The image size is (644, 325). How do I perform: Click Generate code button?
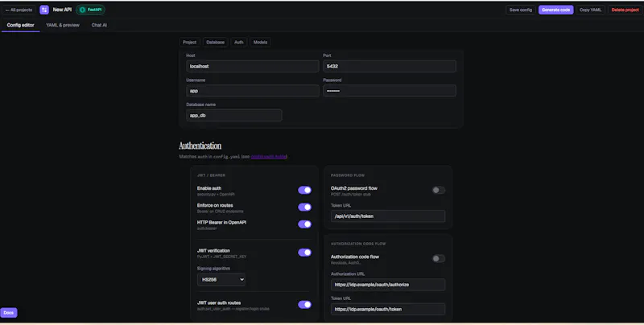coord(555,10)
